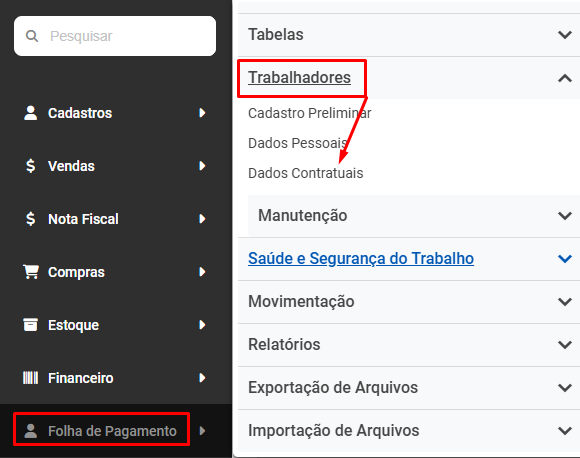Click the Estoque archive box icon
This screenshot has width=580, height=458.
tap(31, 325)
